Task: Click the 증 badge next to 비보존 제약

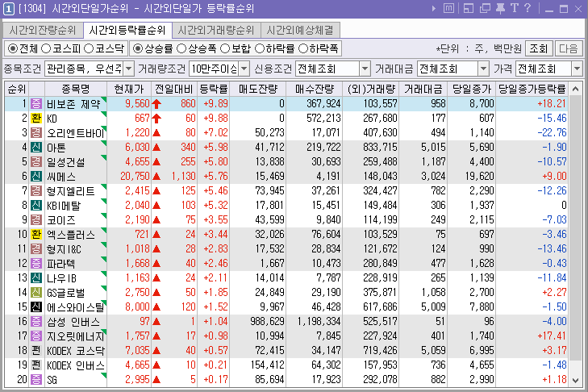Action: 36,103
